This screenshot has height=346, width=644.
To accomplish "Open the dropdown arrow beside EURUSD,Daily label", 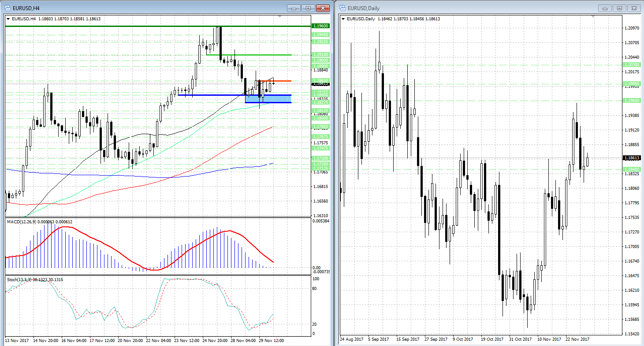I will pyautogui.click(x=343, y=19).
